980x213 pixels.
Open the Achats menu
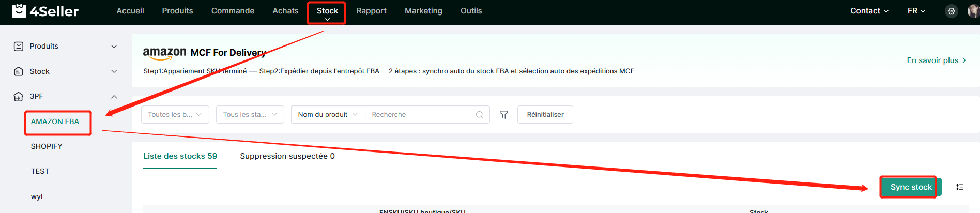[285, 11]
